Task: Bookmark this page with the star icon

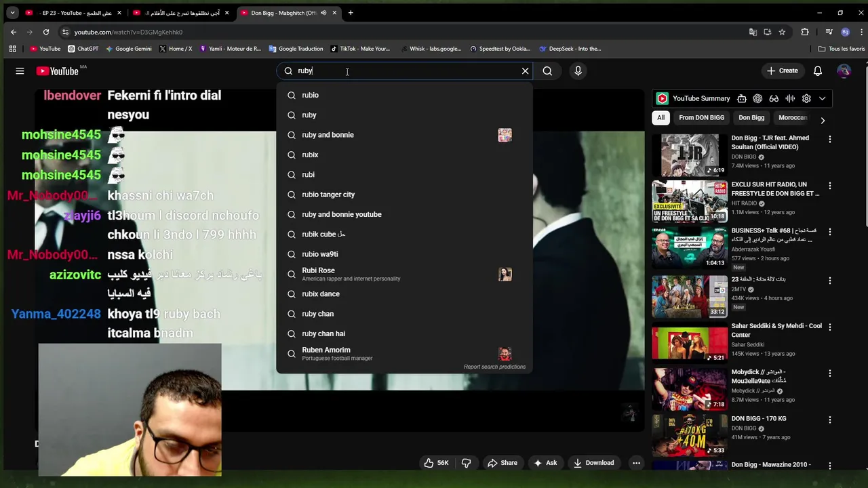Action: pos(782,32)
